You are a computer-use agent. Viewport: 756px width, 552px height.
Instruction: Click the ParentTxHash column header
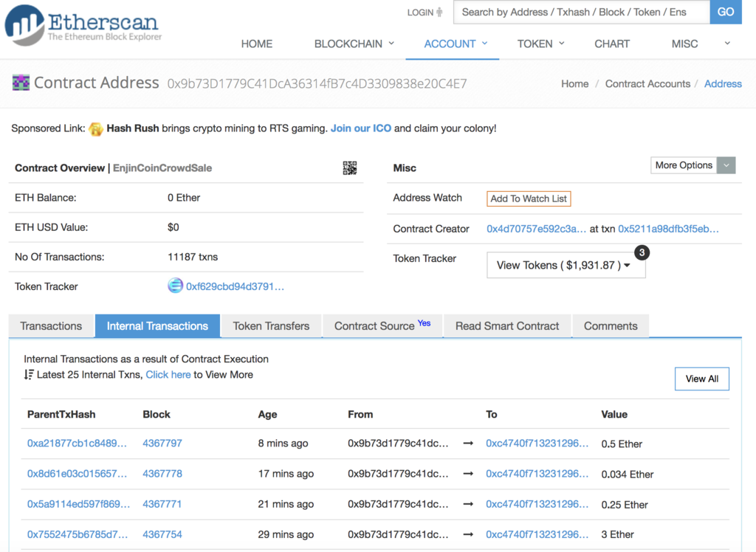pyautogui.click(x=61, y=414)
